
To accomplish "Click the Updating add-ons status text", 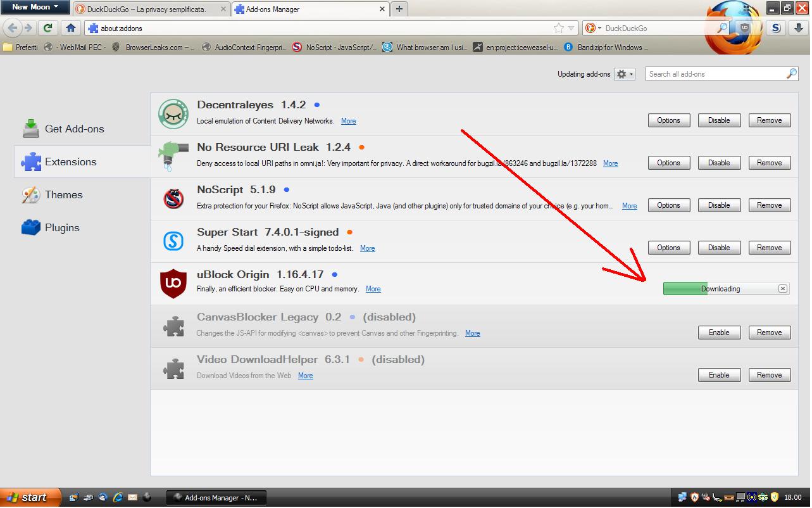I will tap(584, 74).
